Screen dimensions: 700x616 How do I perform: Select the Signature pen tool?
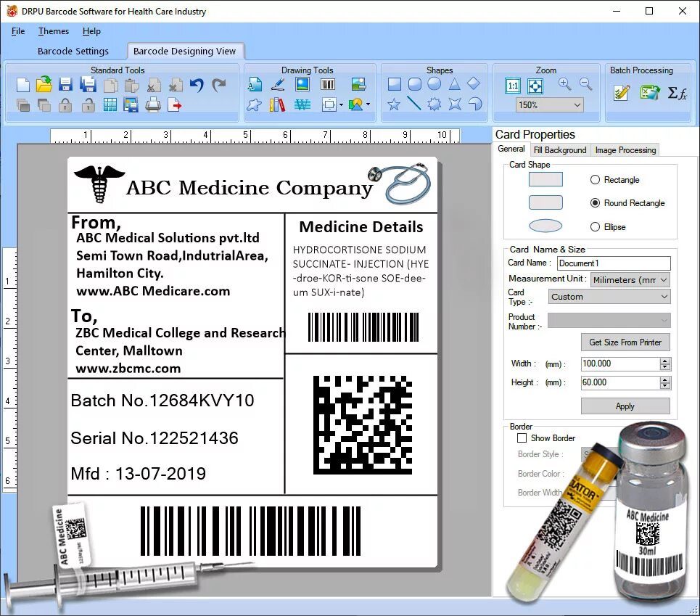click(x=278, y=84)
